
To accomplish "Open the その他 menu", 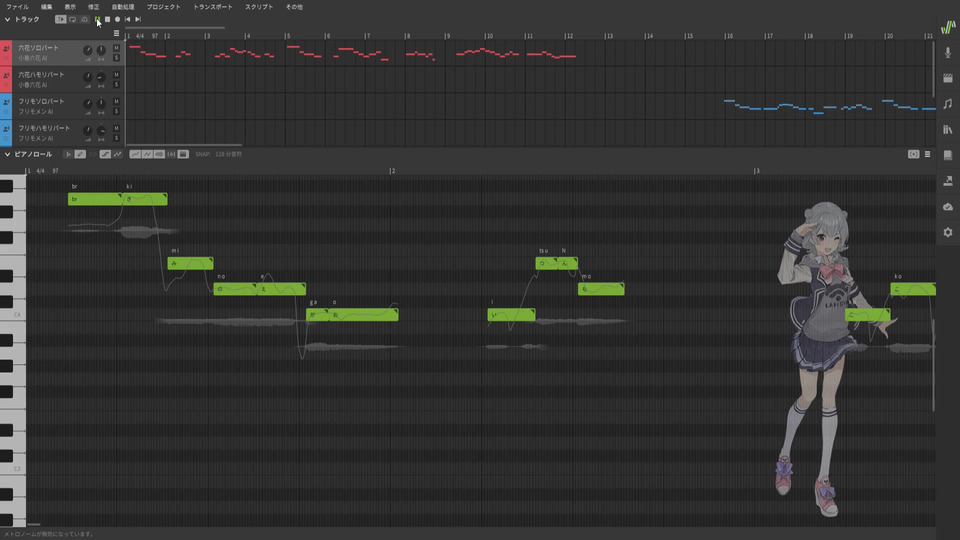I will 294,7.
